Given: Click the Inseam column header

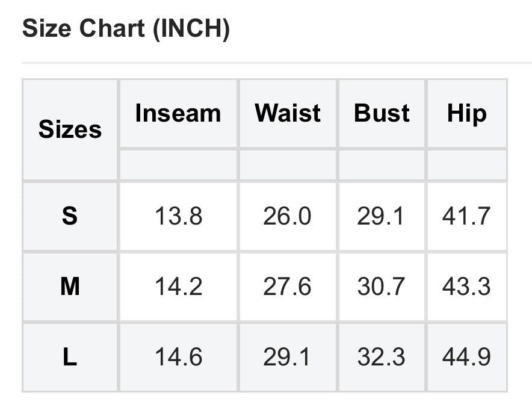Looking at the screenshot, I should (x=178, y=113).
